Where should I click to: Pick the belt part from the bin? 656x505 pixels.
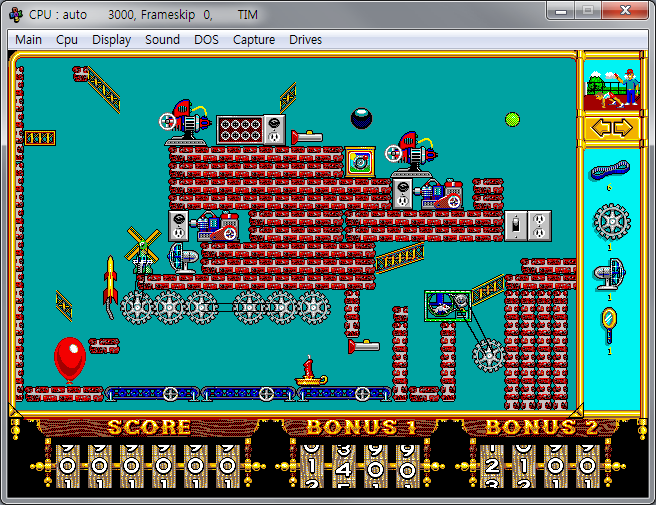(610, 169)
